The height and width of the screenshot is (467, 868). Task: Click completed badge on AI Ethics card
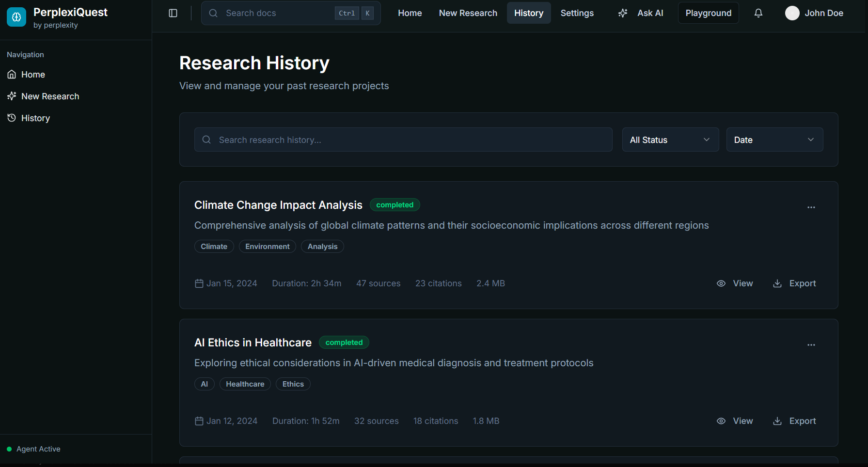pos(344,342)
